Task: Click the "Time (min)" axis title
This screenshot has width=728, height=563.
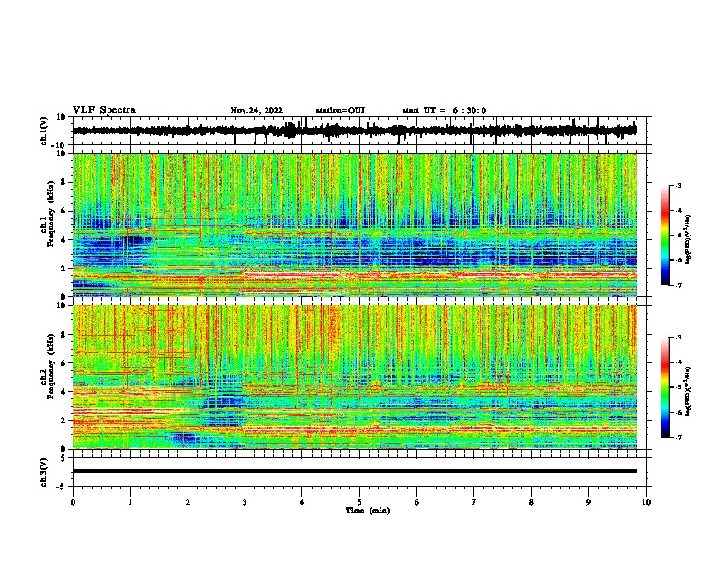Action: [368, 511]
